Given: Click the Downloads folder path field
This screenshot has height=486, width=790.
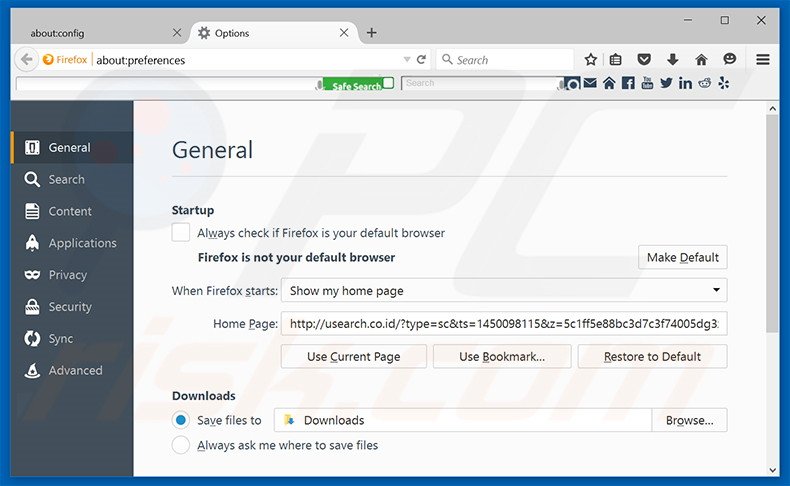Looking at the screenshot, I should [x=463, y=420].
